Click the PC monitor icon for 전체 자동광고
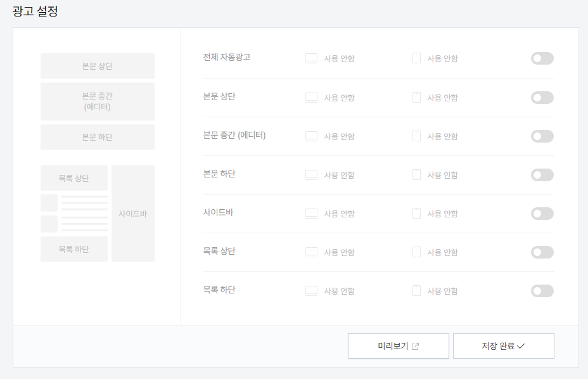Viewport: 588px width, 379px height. tap(311, 58)
